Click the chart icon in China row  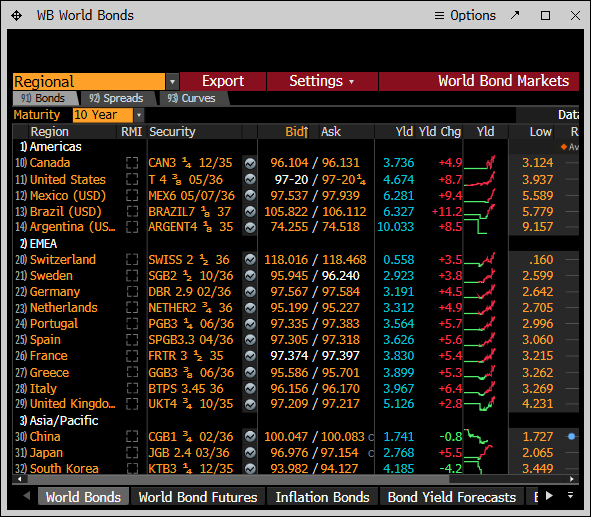250,437
